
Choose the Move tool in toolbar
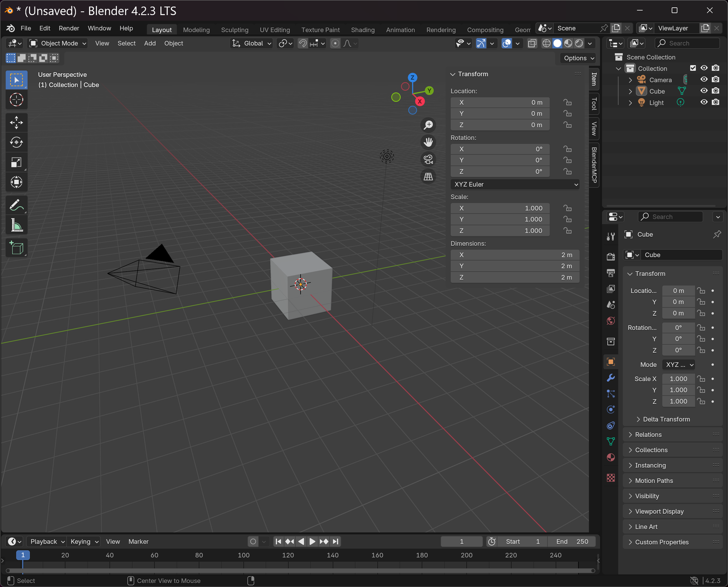(16, 122)
